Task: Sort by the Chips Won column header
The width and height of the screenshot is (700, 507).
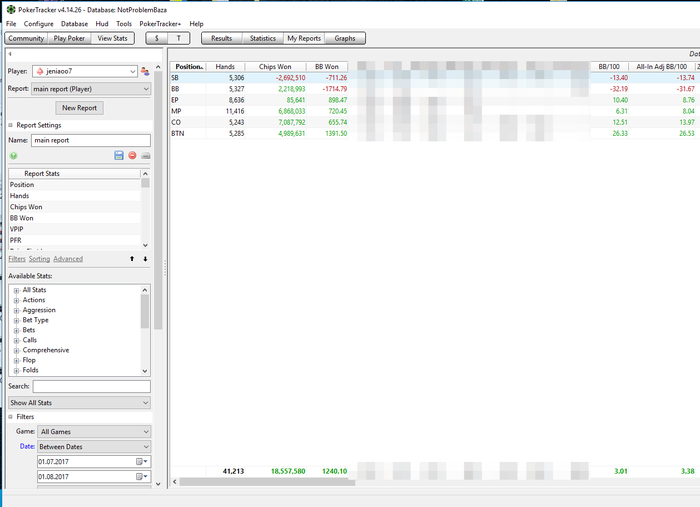Action: 275,66
